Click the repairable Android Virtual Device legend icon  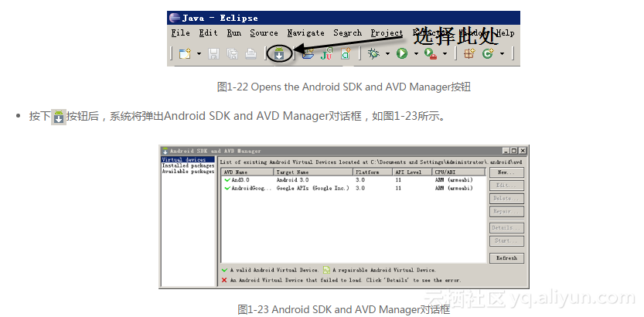pyautogui.click(x=326, y=270)
